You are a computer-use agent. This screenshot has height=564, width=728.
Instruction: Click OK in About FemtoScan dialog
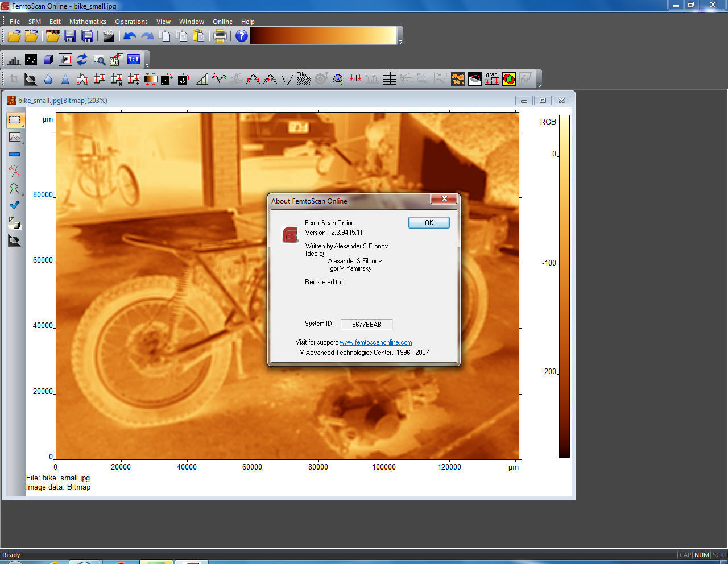(429, 223)
